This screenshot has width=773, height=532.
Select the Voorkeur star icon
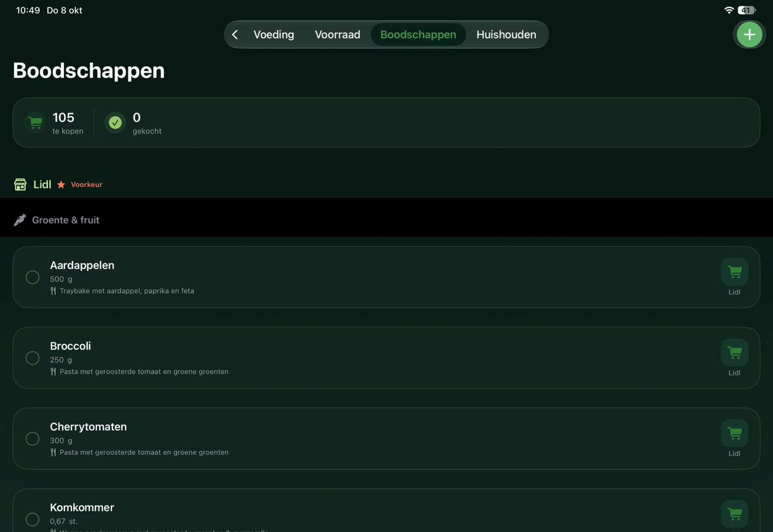[61, 185]
